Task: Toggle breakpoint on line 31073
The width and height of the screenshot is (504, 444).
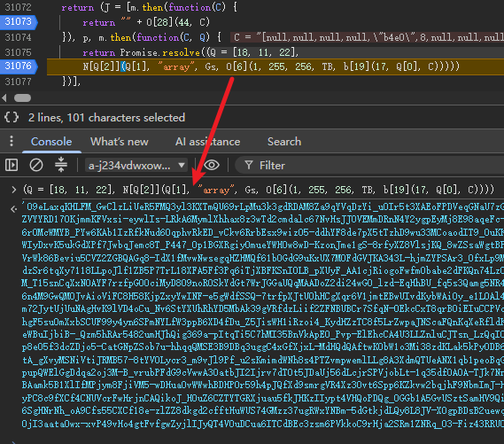Action: point(19,22)
